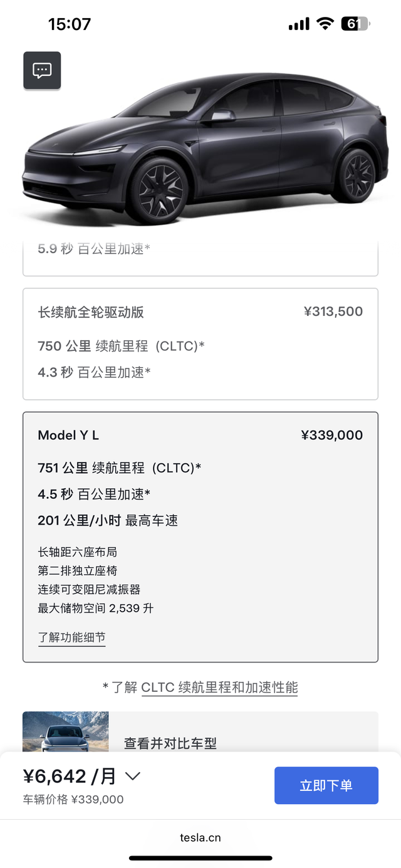Expand the monthly payment chevron
401x868 pixels.
point(132,776)
